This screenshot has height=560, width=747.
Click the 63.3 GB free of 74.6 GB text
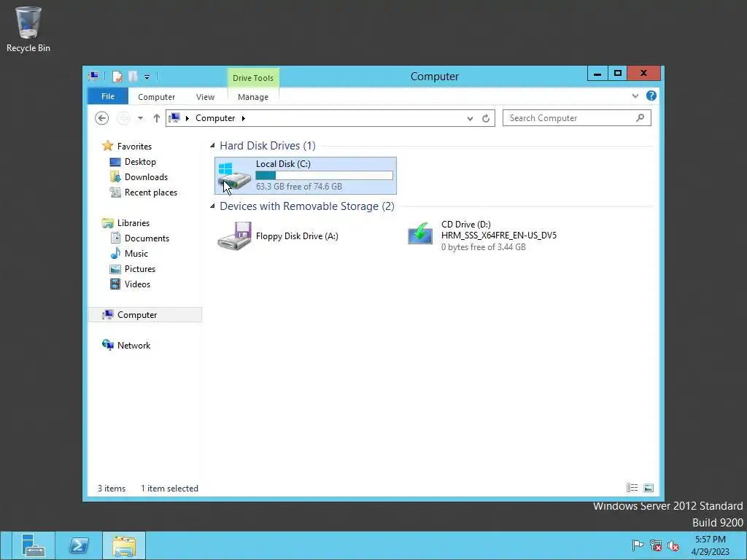pos(298,187)
